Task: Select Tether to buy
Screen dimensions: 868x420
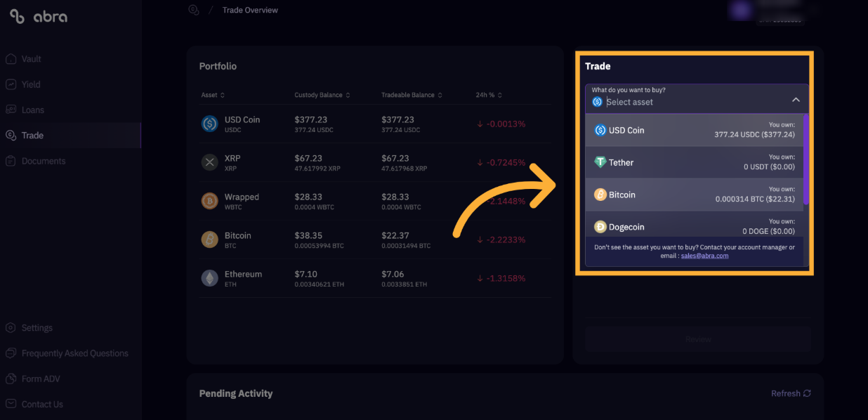Action: click(x=694, y=162)
